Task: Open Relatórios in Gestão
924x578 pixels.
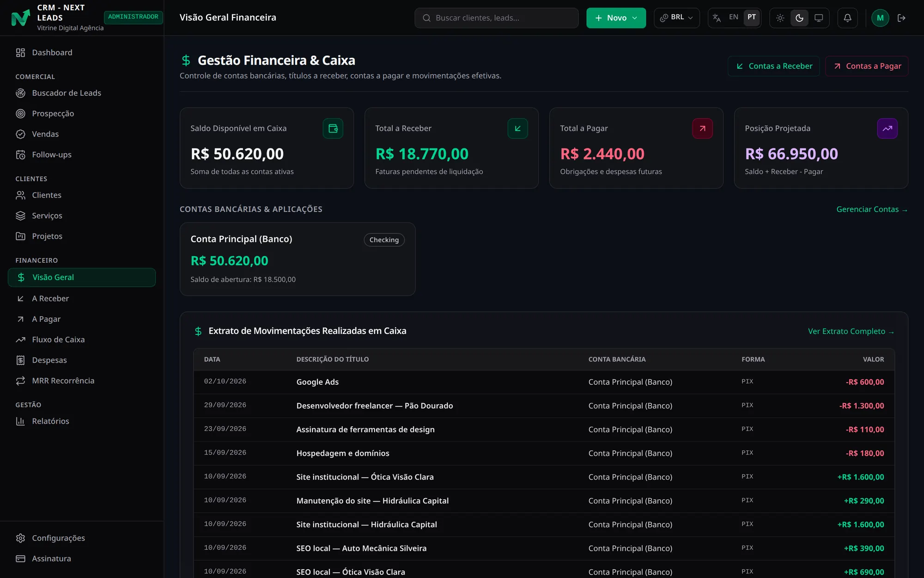Action: coord(82,421)
